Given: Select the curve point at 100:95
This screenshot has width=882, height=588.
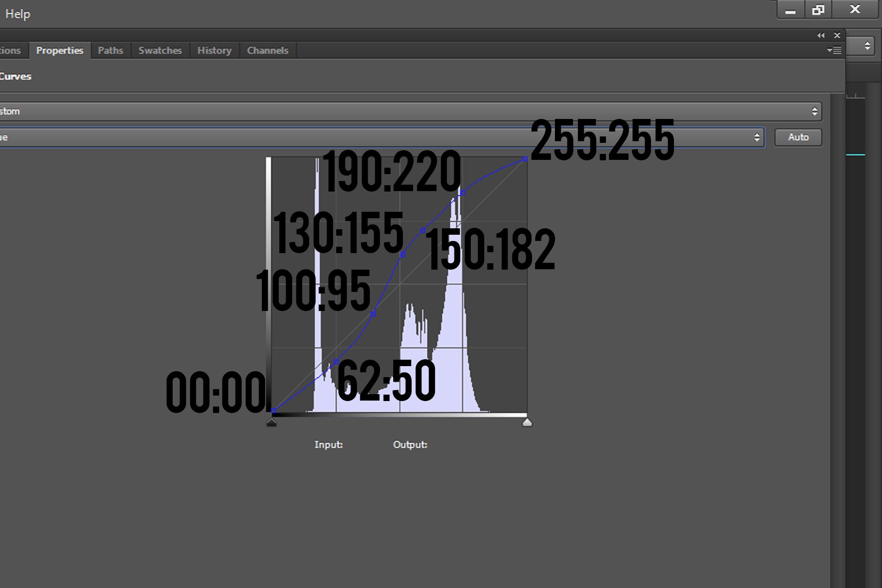Looking at the screenshot, I should pyautogui.click(x=373, y=314).
